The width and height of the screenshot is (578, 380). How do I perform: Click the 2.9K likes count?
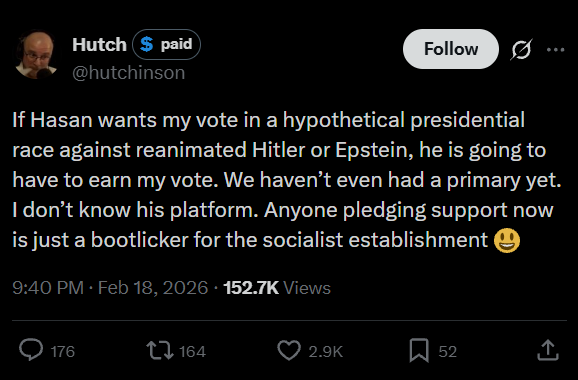click(325, 351)
